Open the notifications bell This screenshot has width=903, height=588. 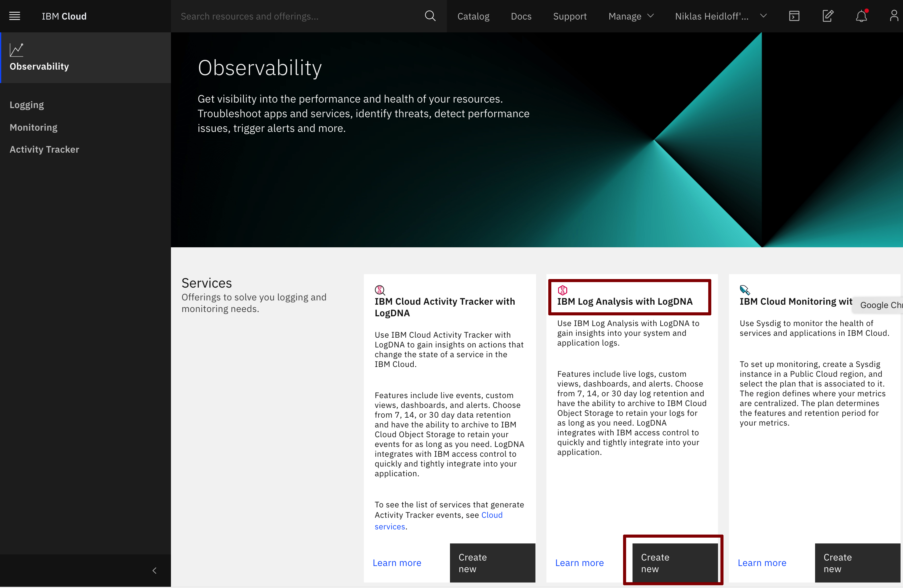[861, 16]
